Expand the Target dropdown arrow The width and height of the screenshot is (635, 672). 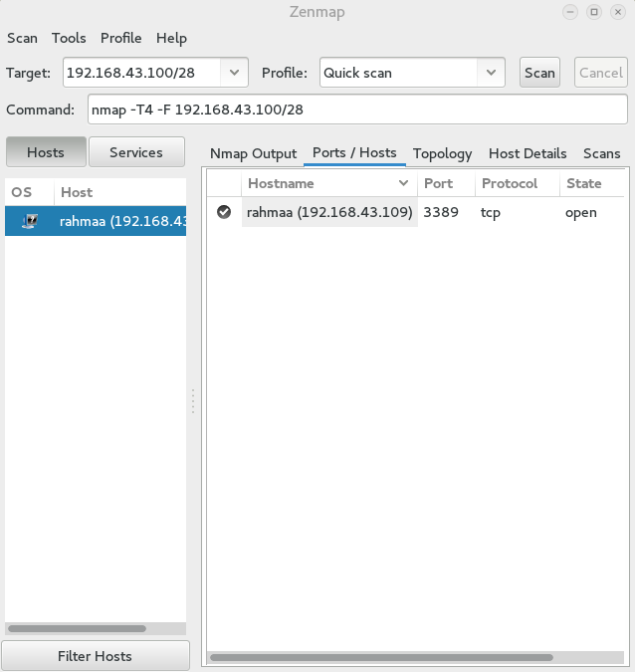point(234,73)
